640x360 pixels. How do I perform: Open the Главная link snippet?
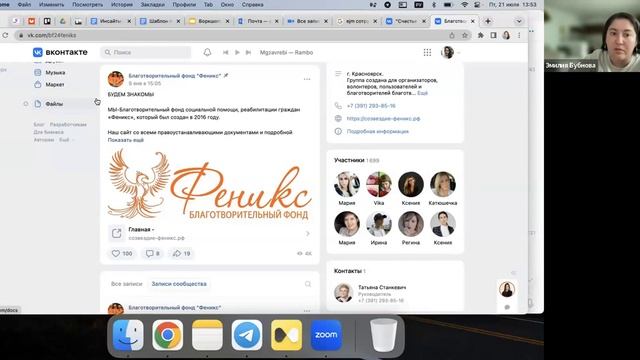point(210,233)
